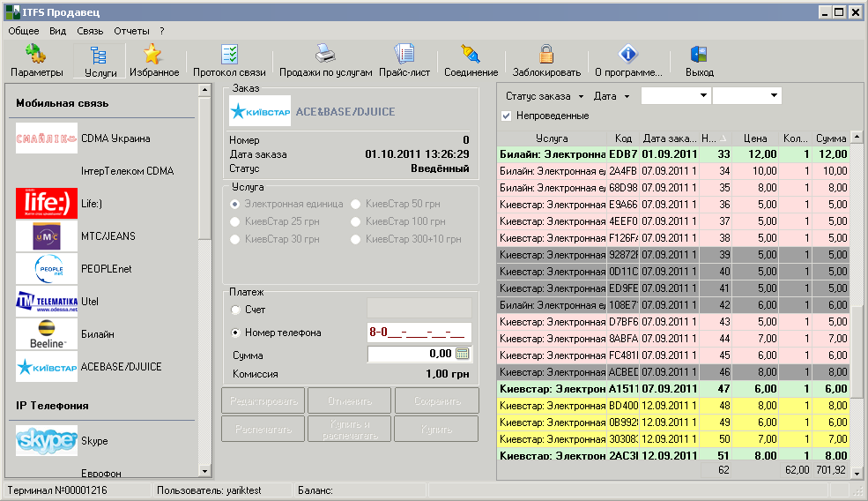Click services list scrollbar down arrow
868x501 pixels.
[204, 471]
